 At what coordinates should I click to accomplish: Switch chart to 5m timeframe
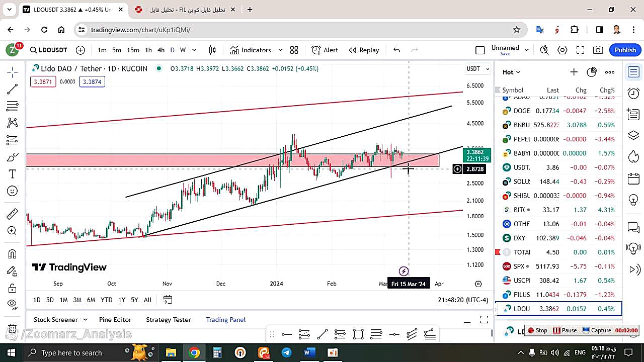coord(117,50)
